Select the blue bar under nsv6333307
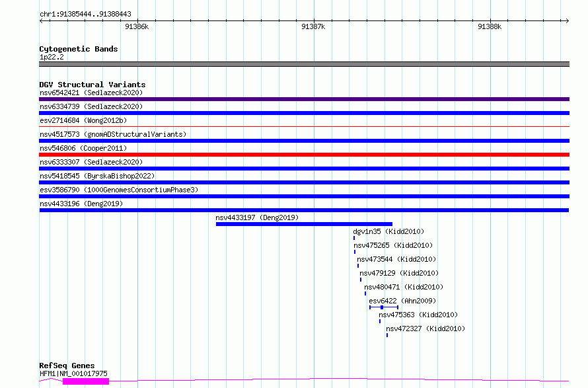588x388 pixels. [x=304, y=169]
